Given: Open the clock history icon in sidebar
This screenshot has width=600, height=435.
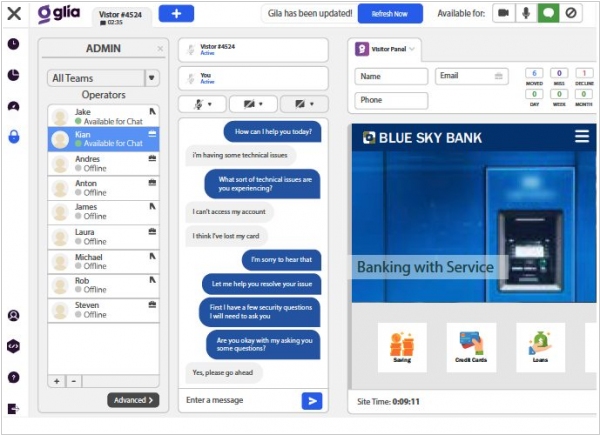Looking at the screenshot, I should pos(13,44).
